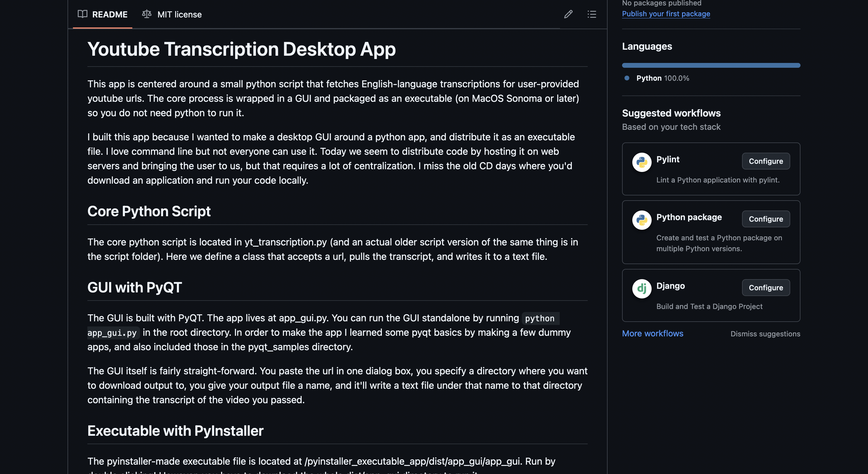The image size is (868, 474).
Task: Click the Pylint Python logo icon
Action: [x=642, y=162]
